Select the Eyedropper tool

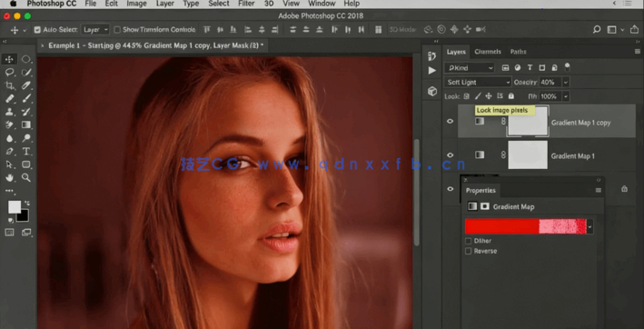pos(26,85)
